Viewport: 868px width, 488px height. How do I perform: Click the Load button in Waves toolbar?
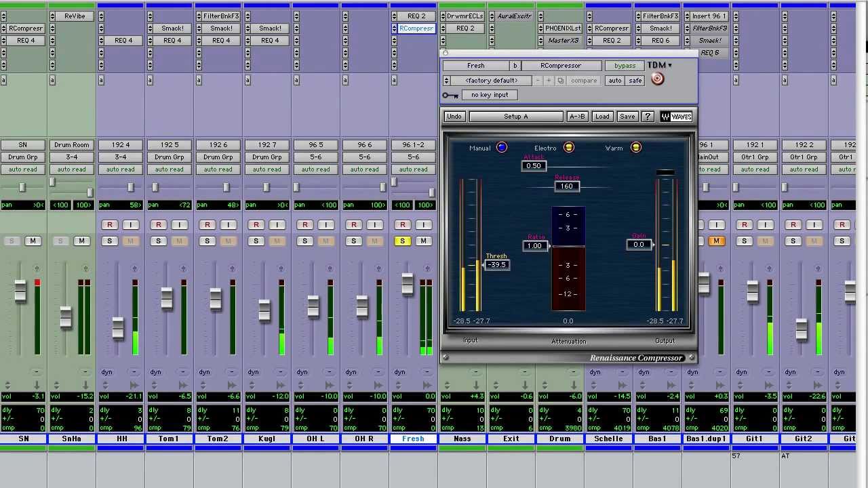[x=602, y=117]
